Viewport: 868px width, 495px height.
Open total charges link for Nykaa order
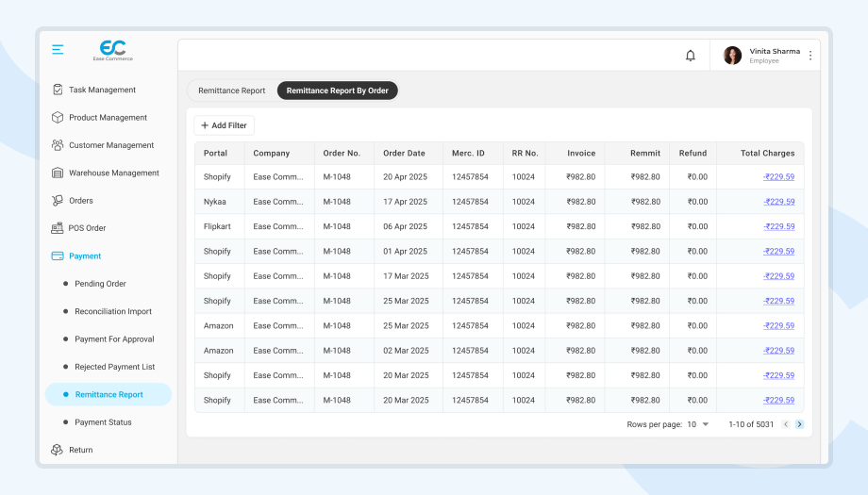coord(779,202)
